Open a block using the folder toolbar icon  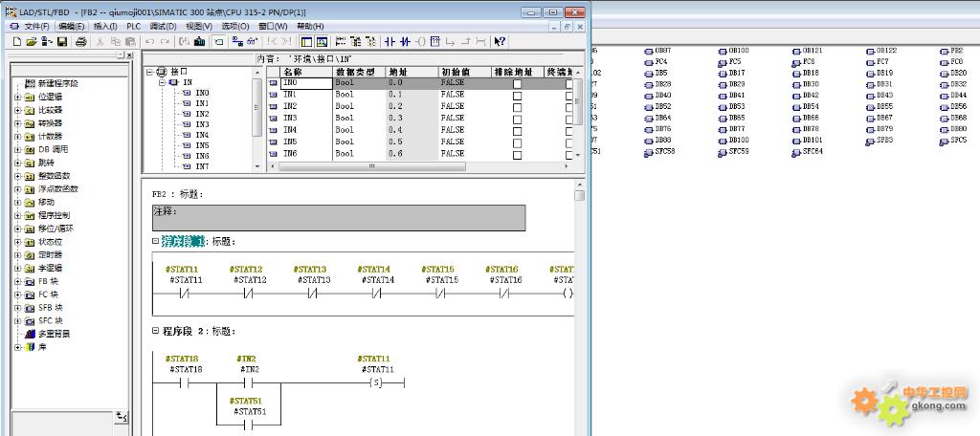[x=32, y=42]
